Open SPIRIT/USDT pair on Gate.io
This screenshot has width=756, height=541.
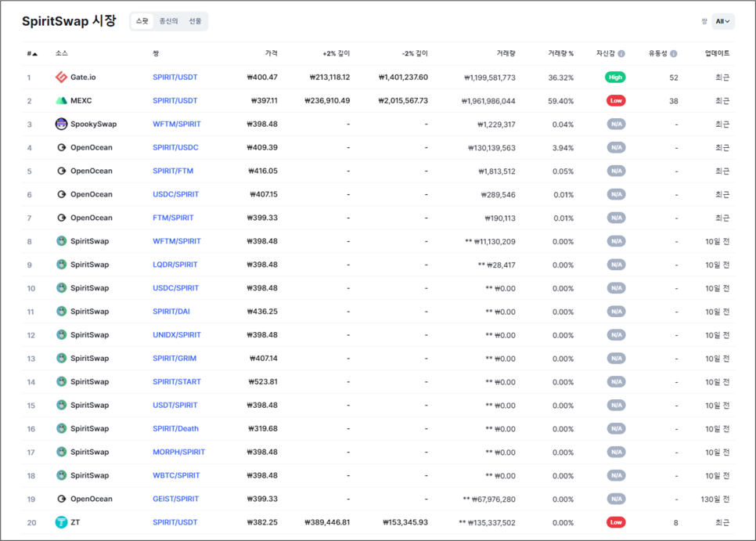(x=175, y=78)
